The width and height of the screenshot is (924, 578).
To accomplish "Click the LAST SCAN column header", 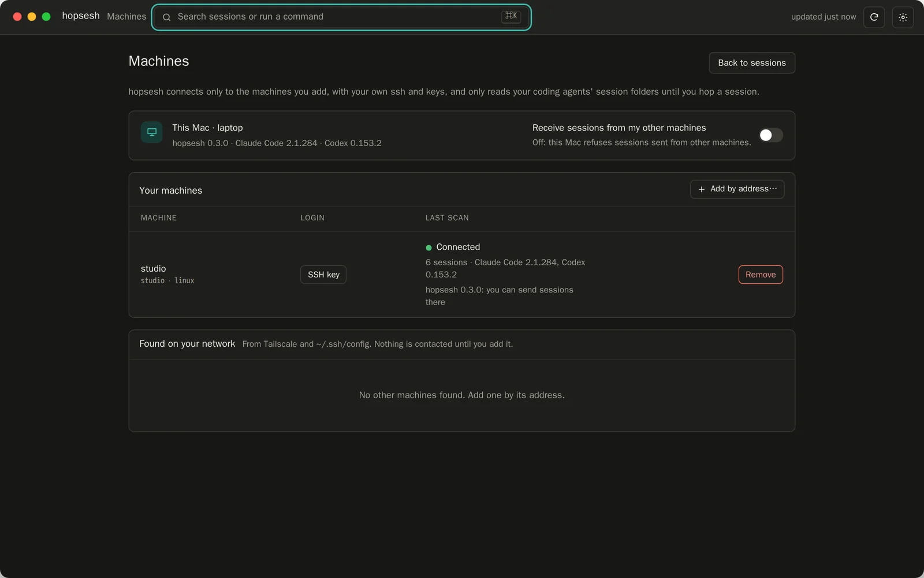I will (447, 218).
